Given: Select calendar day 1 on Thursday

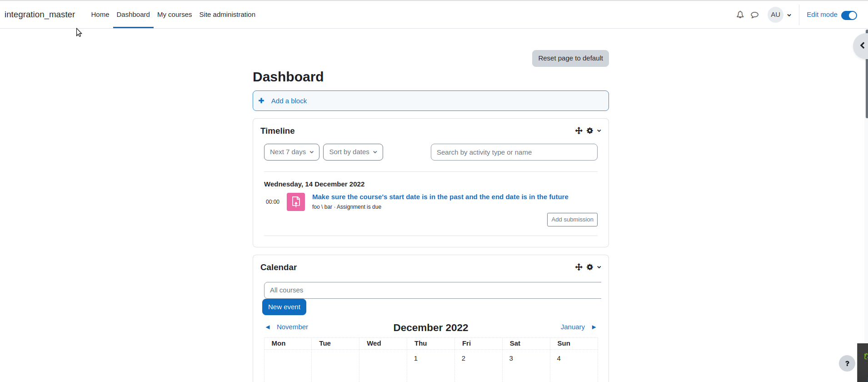Looking at the screenshot, I should tap(416, 358).
